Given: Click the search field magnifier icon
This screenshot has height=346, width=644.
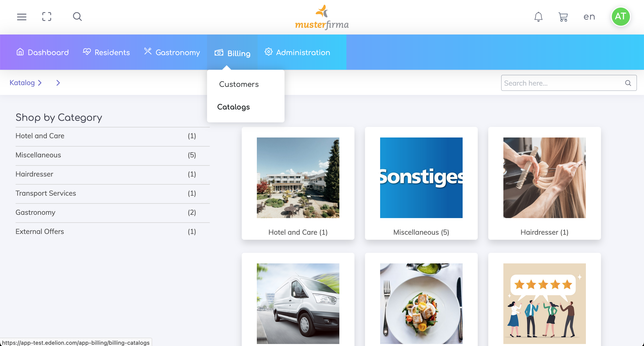Looking at the screenshot, I should (628, 83).
